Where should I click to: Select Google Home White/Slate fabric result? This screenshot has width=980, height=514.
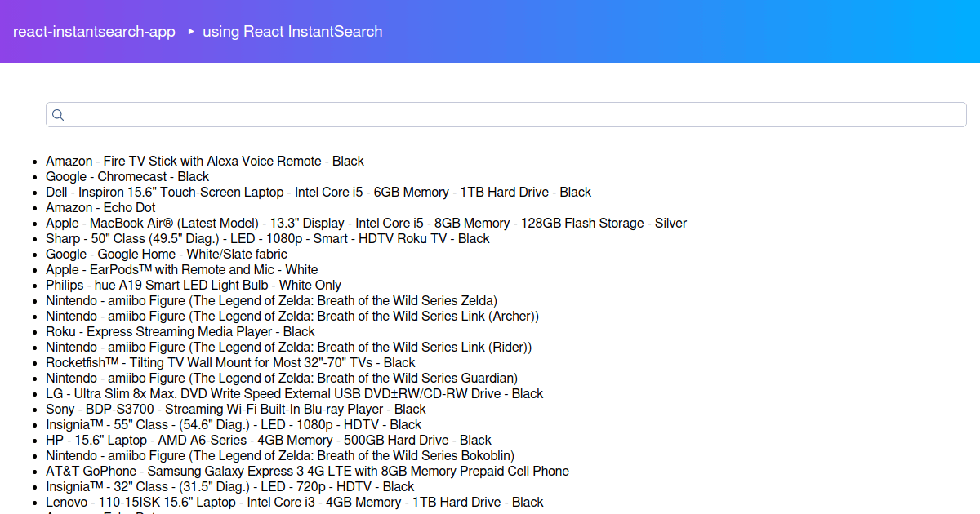pos(167,255)
